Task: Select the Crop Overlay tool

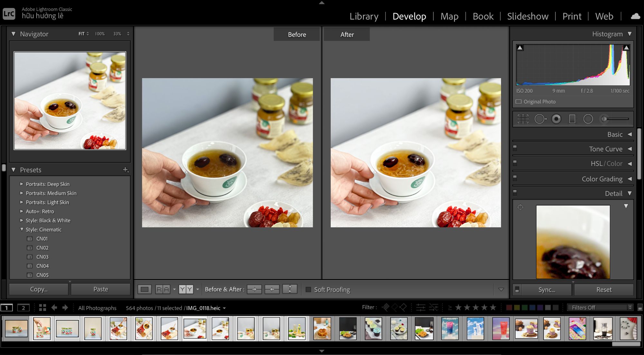Action: click(523, 119)
